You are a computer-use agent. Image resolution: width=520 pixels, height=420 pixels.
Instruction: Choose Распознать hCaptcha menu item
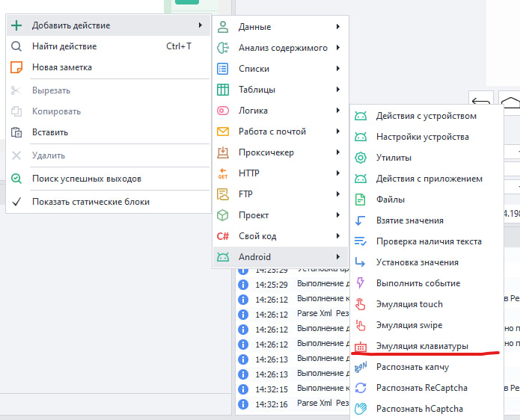click(x=426, y=409)
